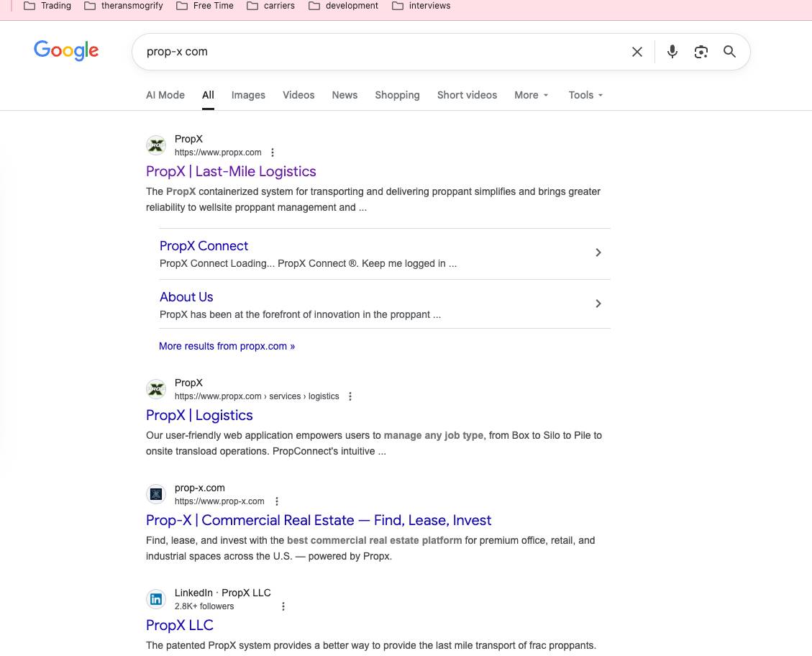This screenshot has height=656, width=812.
Task: Expand the More search filters dropdown
Action: [532, 95]
